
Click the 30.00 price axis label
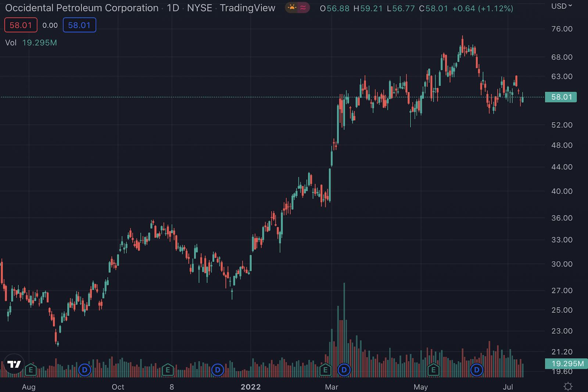point(562,264)
